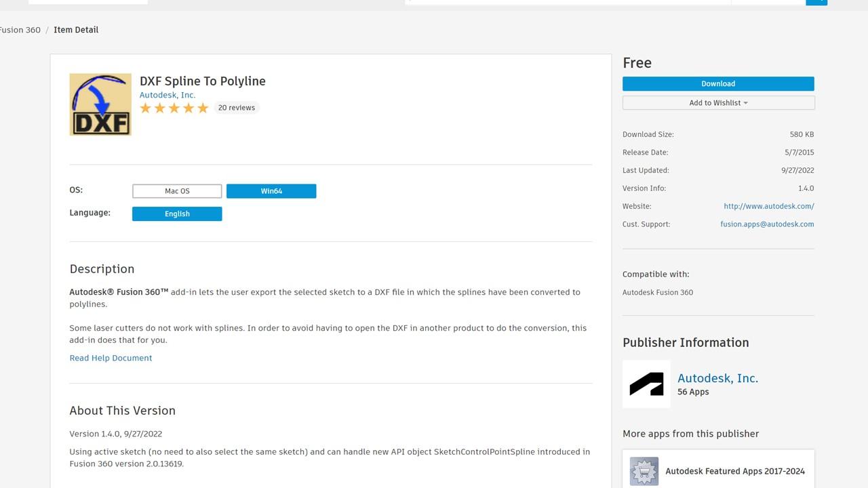The image size is (868, 488).
Task: Click the five-star rating icons
Action: tap(174, 108)
